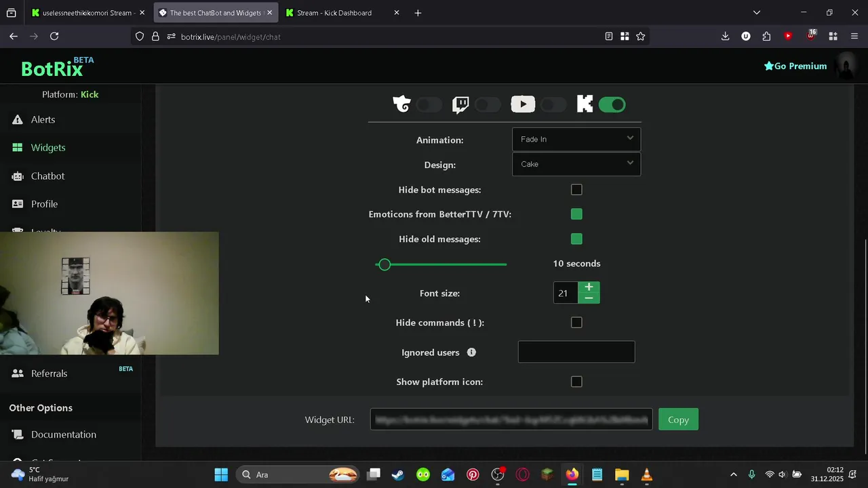
Task: Check the Show platform icon checkbox
Action: (x=576, y=382)
